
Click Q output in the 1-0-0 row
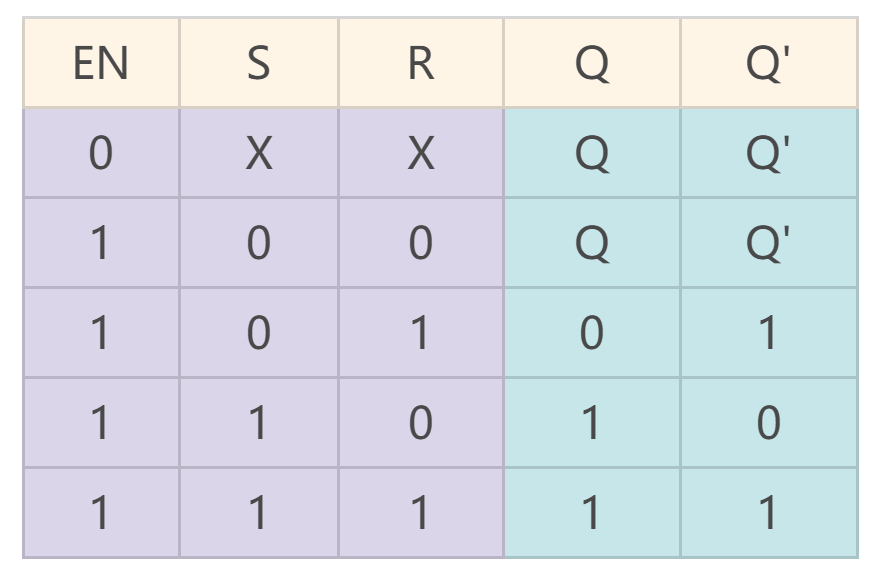tap(592, 243)
